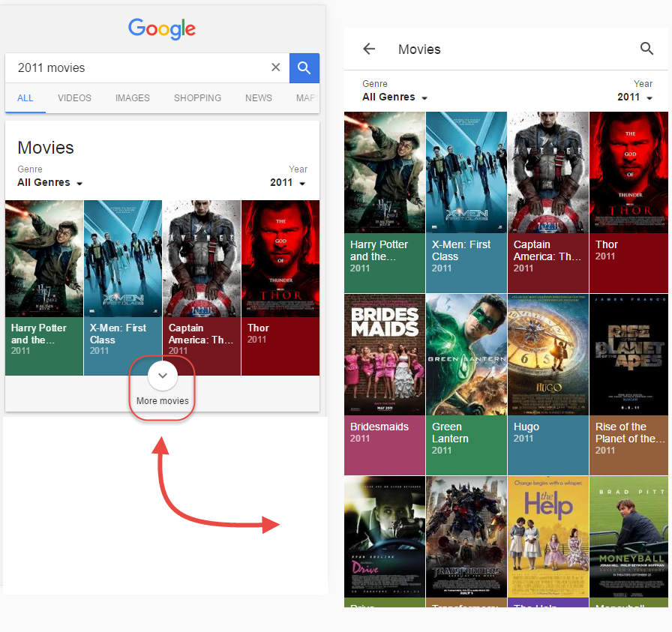Open the 2011 Year dropdown in left card

[x=288, y=183]
